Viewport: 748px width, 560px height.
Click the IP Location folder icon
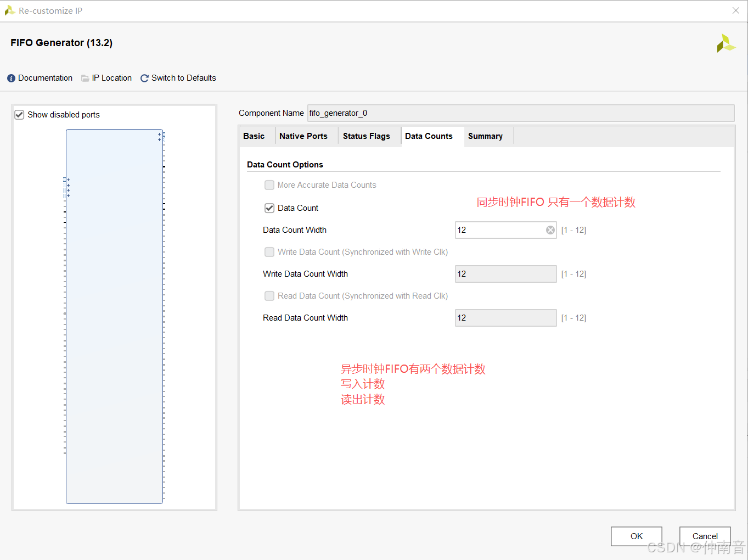coord(85,79)
